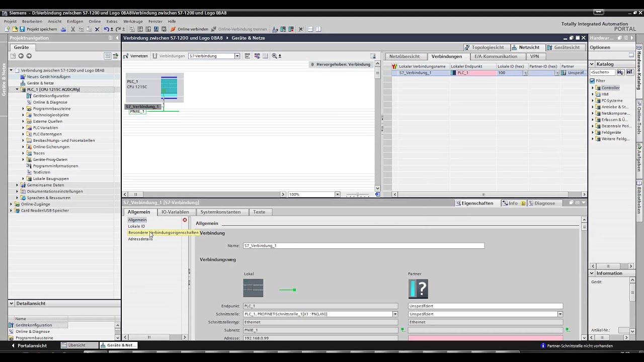Expand PC-Systeme catalog folder

click(x=593, y=101)
